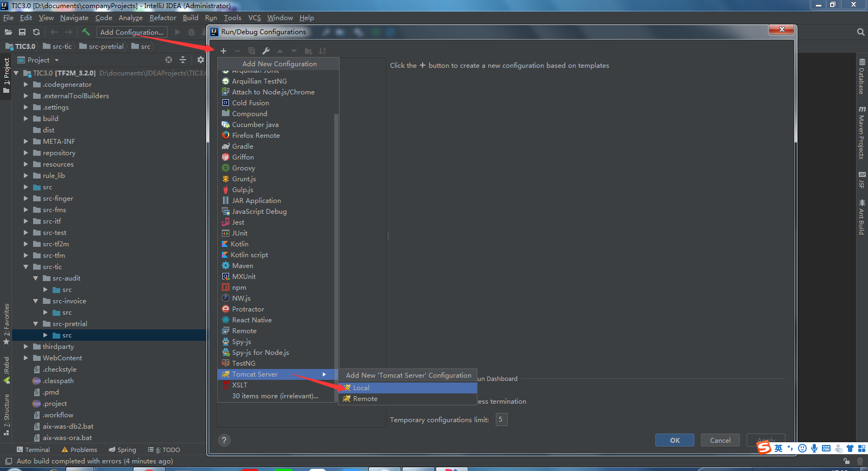Collapse the src-tic folder
The width and height of the screenshot is (868, 471).
[25, 267]
